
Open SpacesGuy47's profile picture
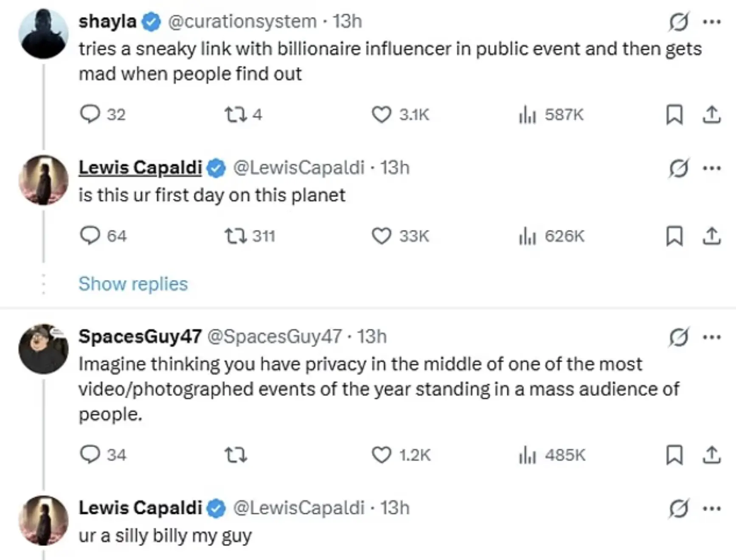tap(43, 349)
